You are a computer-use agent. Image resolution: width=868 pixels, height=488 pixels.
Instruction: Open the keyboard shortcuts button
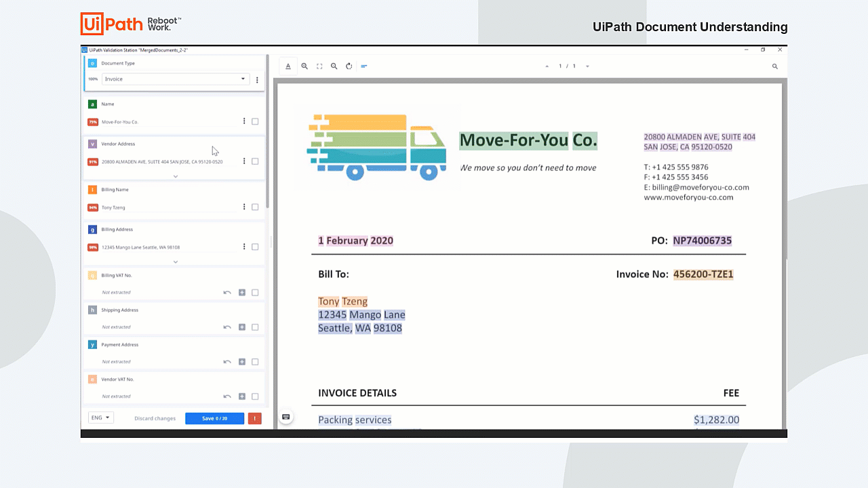286,417
